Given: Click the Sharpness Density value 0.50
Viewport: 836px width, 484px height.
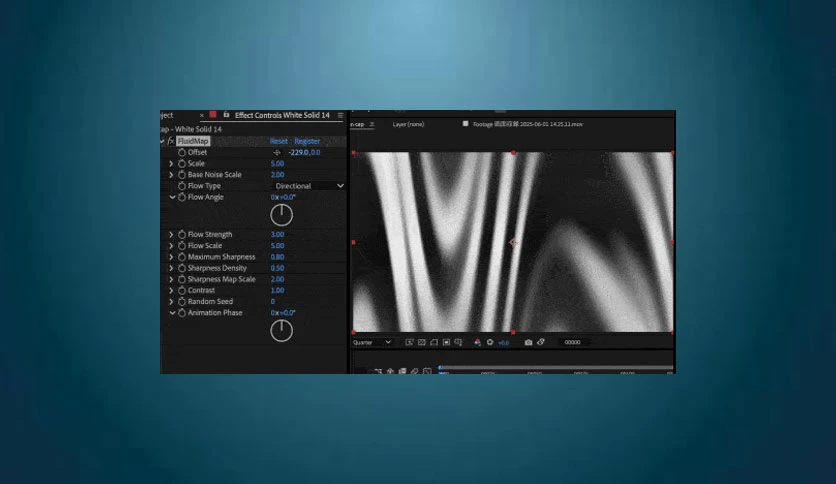Looking at the screenshot, I should click(x=277, y=268).
